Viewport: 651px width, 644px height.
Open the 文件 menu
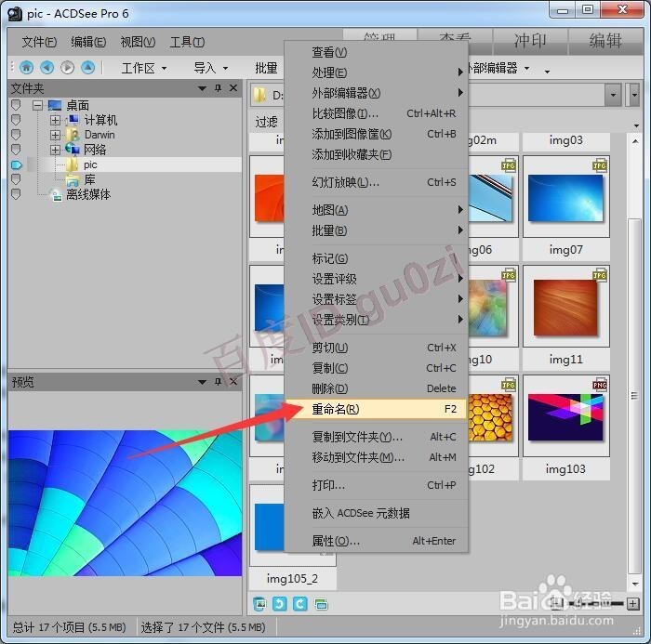tap(39, 42)
